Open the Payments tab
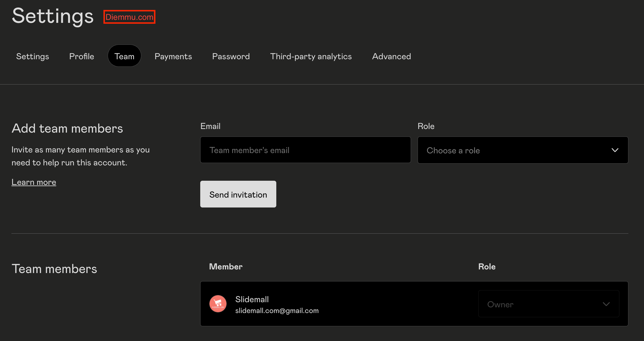The height and width of the screenshot is (341, 644). (x=173, y=56)
